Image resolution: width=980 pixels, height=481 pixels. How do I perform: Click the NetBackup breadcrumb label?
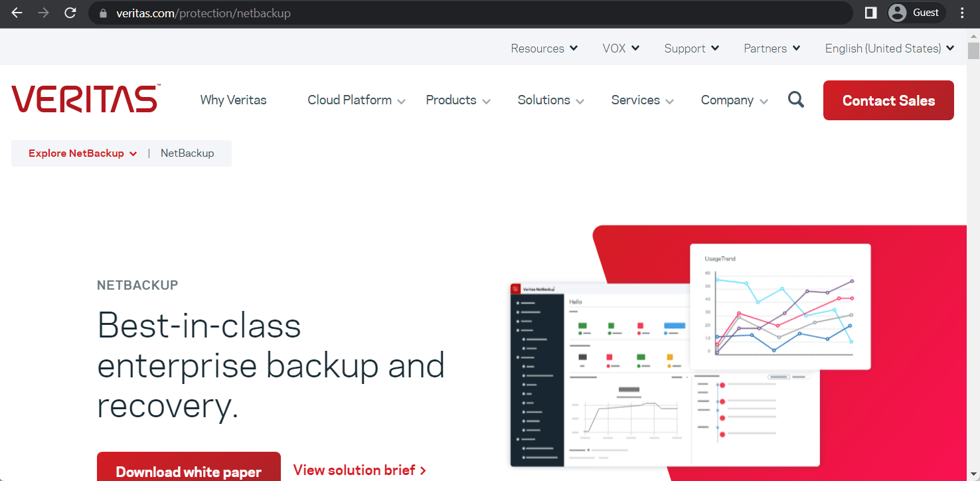187,153
